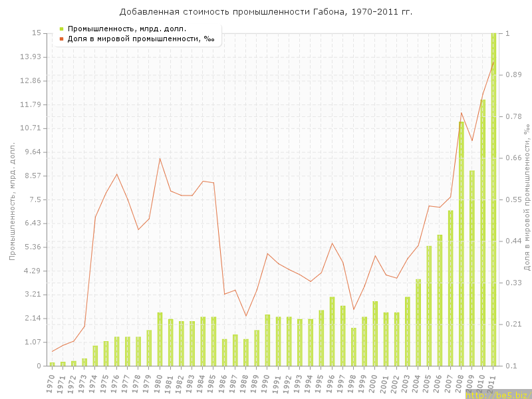532x399 pixels.
Task: Select the 2009 green bar
Action: tap(472, 268)
